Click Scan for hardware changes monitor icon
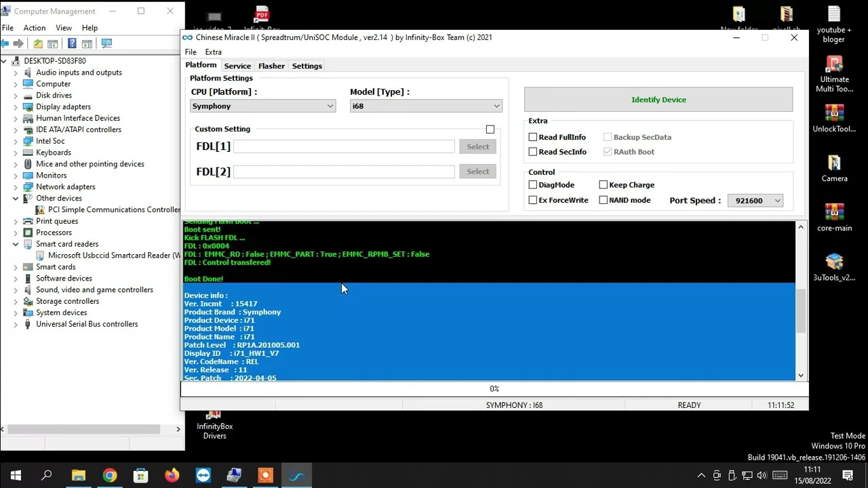This screenshot has width=868, height=488. (x=106, y=43)
